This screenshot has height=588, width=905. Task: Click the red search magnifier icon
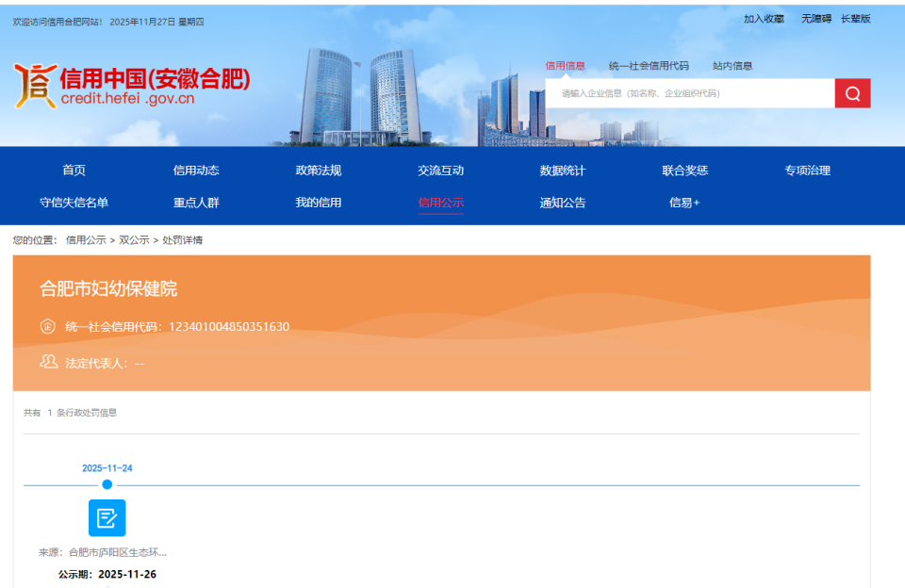(x=851, y=92)
